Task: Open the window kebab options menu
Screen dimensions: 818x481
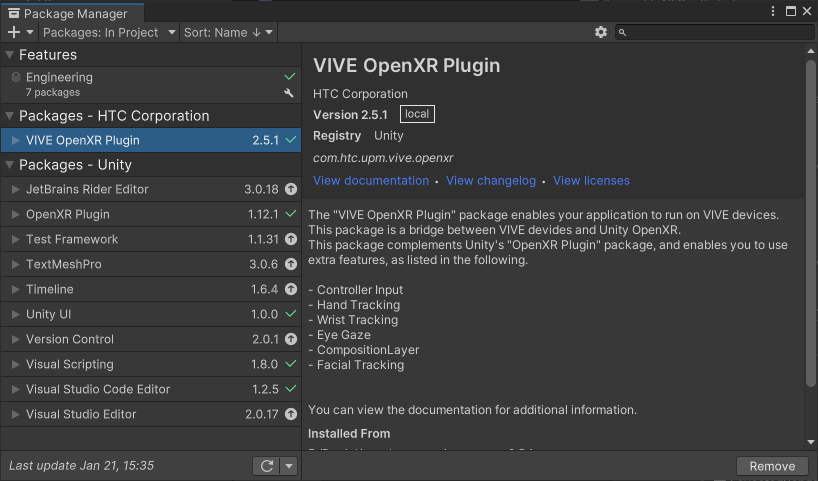Action: tap(771, 11)
